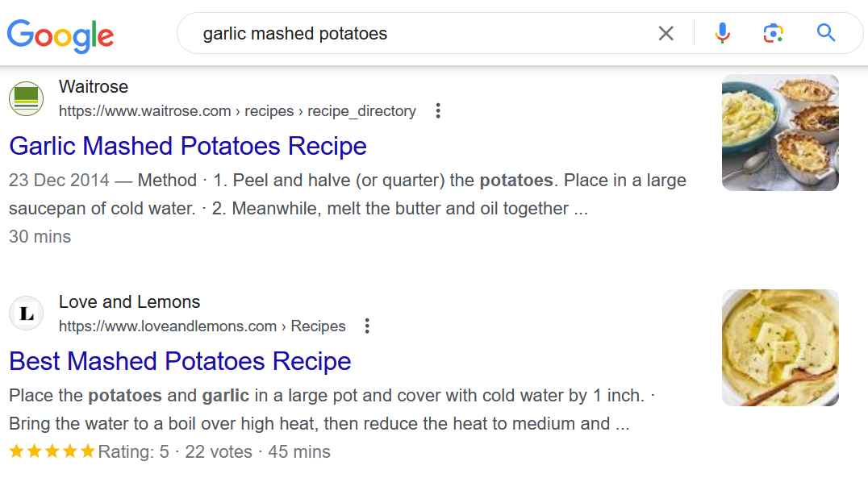Click the Love and Lemons favicon

click(x=26, y=314)
